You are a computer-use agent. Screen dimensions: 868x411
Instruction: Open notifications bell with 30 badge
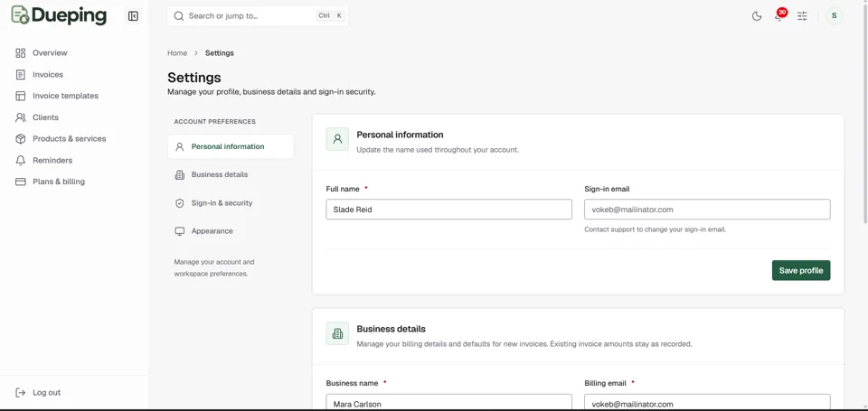pos(779,15)
